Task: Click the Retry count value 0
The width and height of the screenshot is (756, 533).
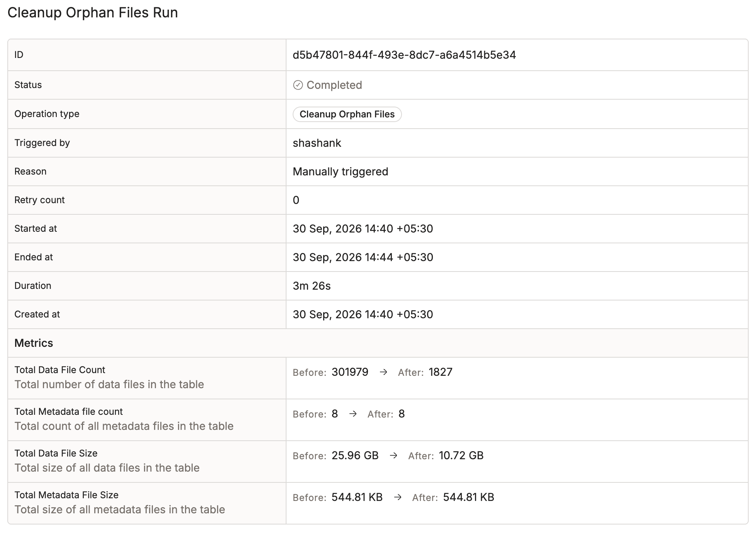Action: (x=296, y=200)
